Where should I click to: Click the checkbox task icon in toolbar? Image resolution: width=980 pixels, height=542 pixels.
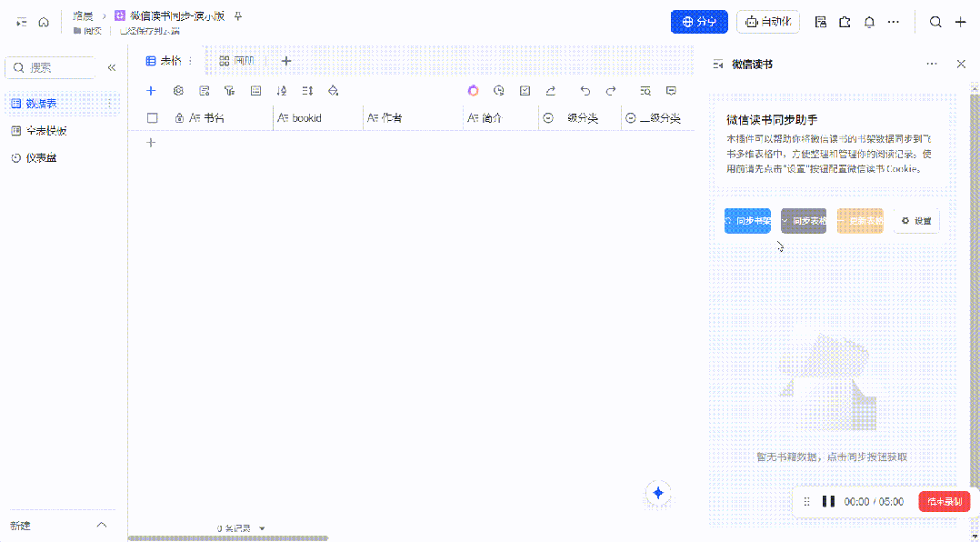click(x=525, y=91)
